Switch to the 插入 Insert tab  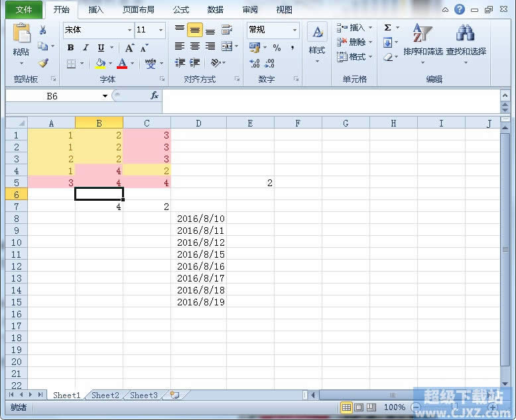96,10
